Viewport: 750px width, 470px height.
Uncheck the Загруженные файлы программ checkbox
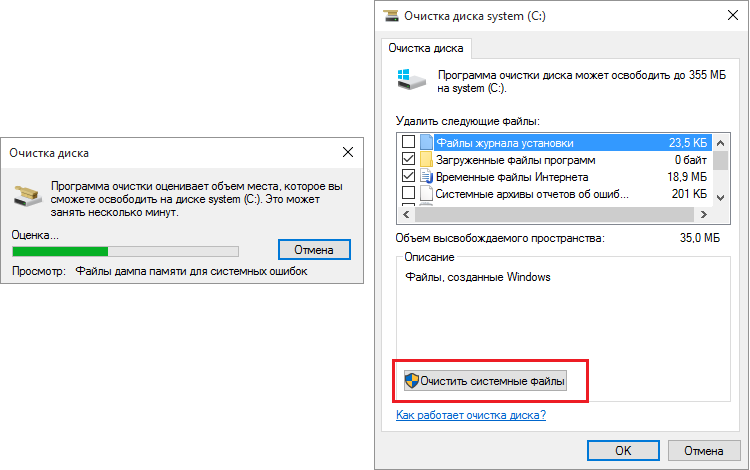tap(408, 159)
